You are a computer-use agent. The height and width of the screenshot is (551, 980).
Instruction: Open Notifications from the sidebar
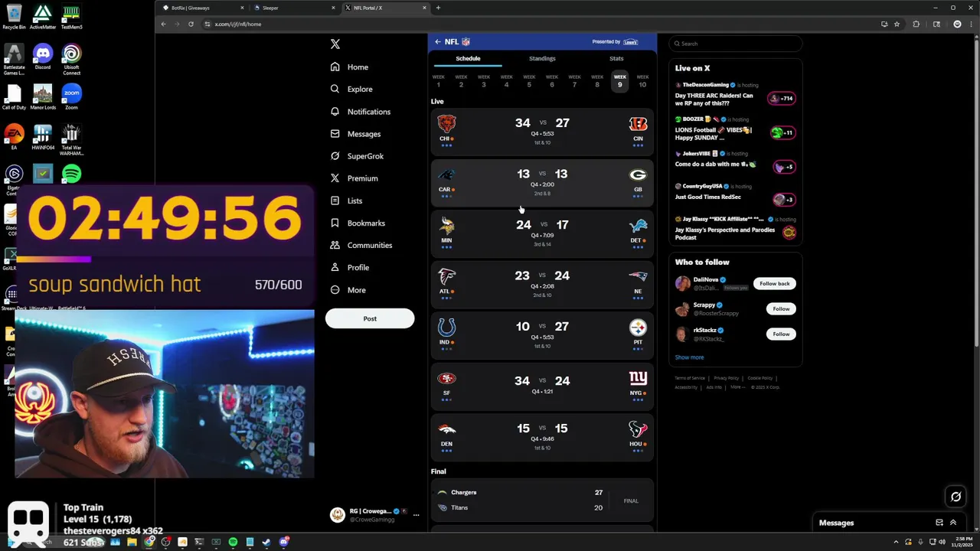(x=360, y=112)
